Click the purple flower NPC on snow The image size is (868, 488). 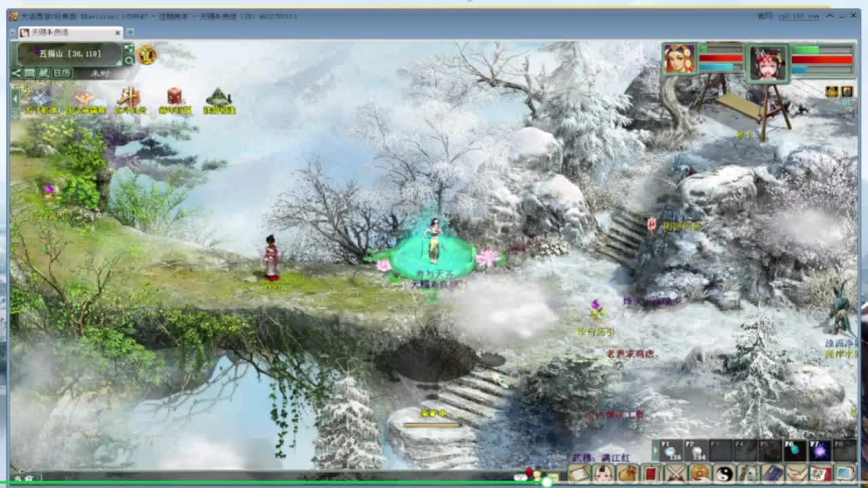click(597, 311)
